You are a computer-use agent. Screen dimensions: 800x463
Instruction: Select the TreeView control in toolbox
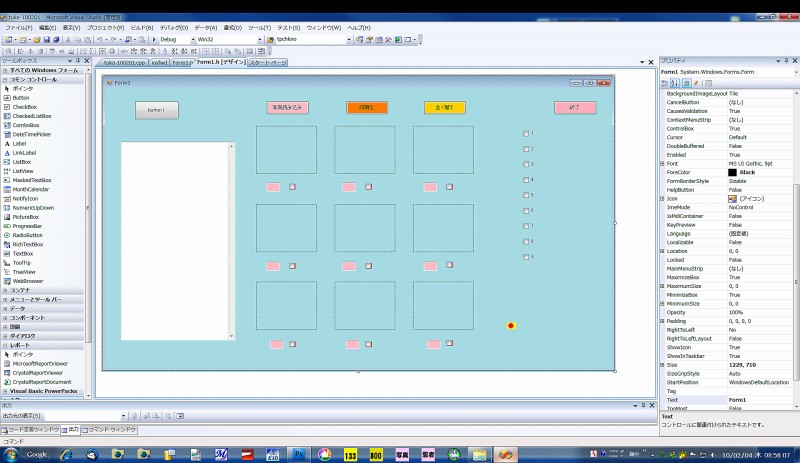pos(24,271)
